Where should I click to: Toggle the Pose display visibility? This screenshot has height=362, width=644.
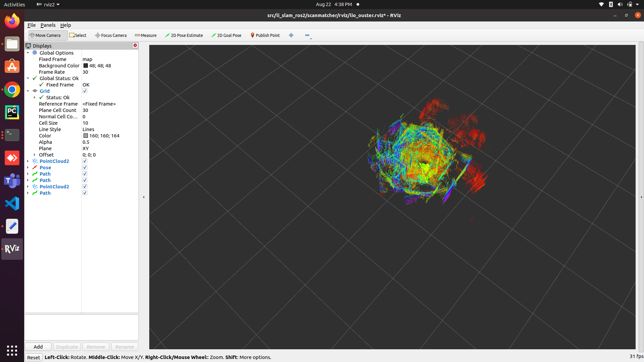point(85,167)
